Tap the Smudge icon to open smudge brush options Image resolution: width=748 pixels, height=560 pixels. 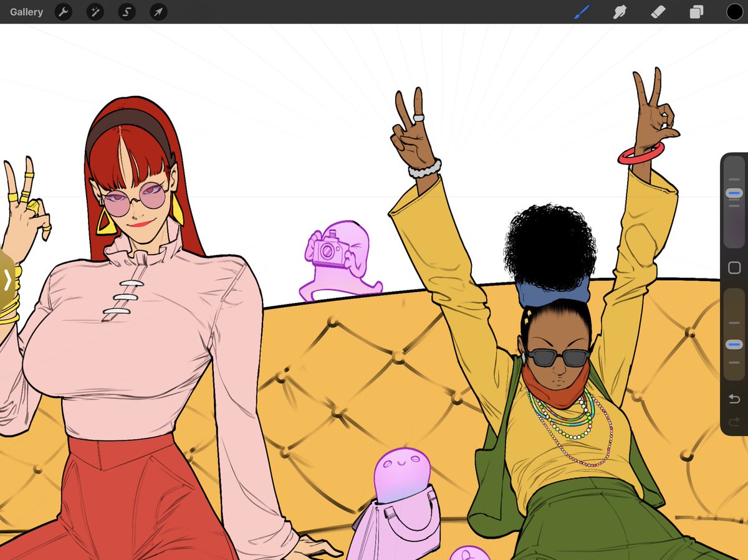(x=620, y=12)
